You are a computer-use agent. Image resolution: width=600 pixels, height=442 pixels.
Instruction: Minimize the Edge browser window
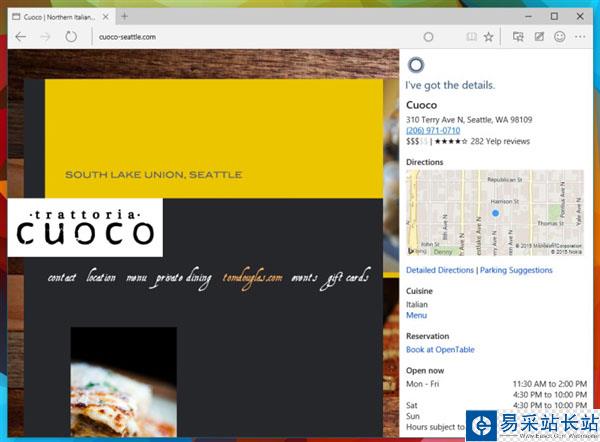pyautogui.click(x=528, y=16)
